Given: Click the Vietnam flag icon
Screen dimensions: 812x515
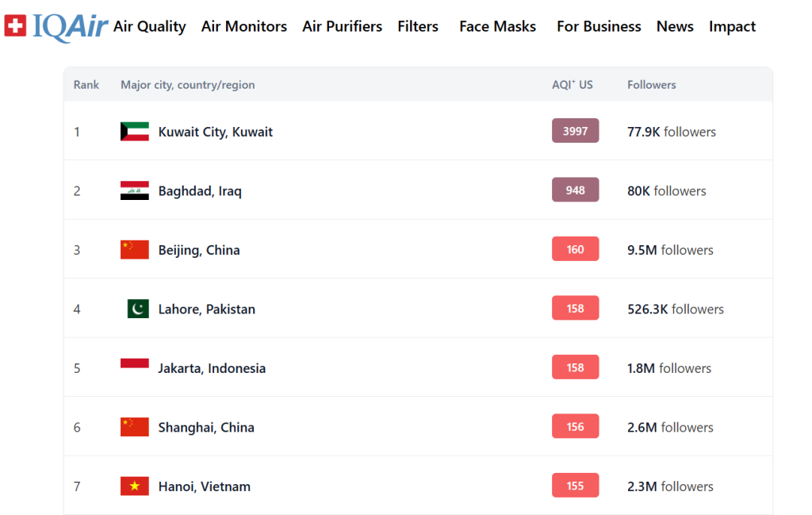Looking at the screenshot, I should coord(134,486).
